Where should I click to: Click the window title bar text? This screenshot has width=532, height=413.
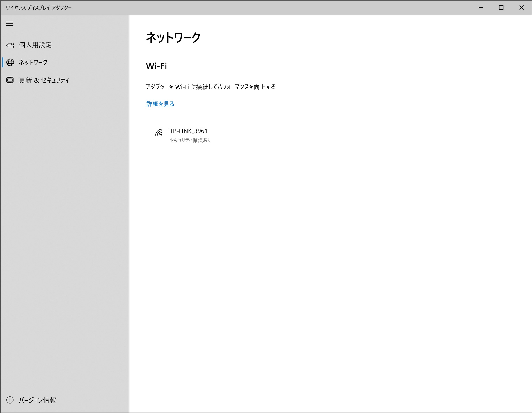point(39,8)
